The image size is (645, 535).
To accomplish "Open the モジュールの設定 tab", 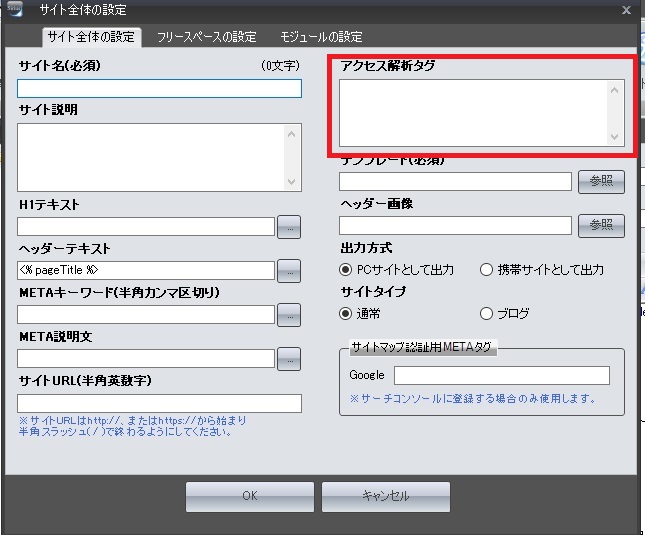I will (321, 37).
